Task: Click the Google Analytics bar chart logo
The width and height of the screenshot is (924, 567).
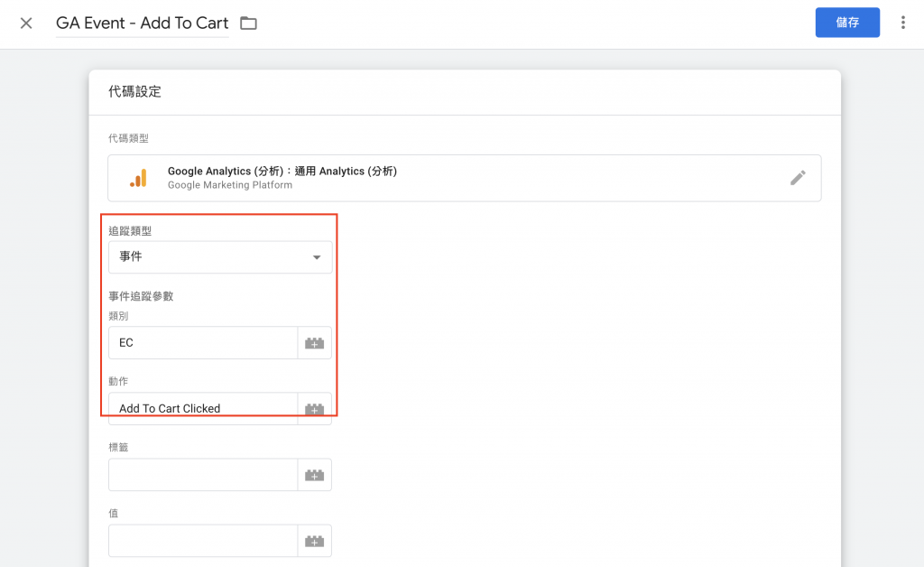Action: click(138, 178)
